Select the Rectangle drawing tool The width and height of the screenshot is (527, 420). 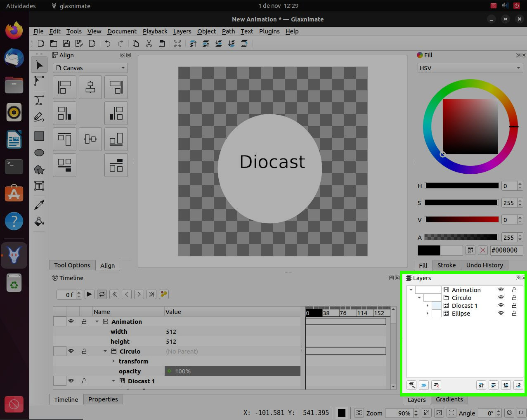click(x=39, y=136)
